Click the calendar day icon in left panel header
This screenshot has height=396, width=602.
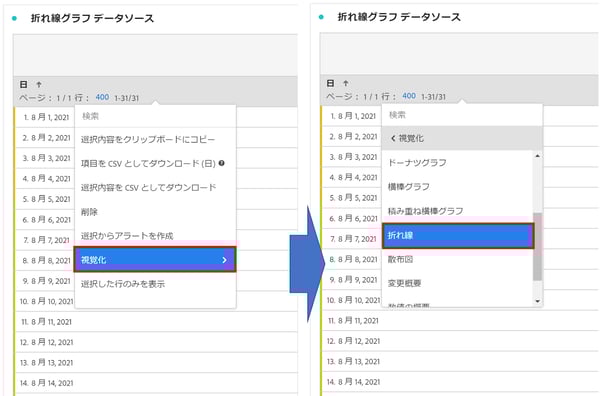(23, 84)
